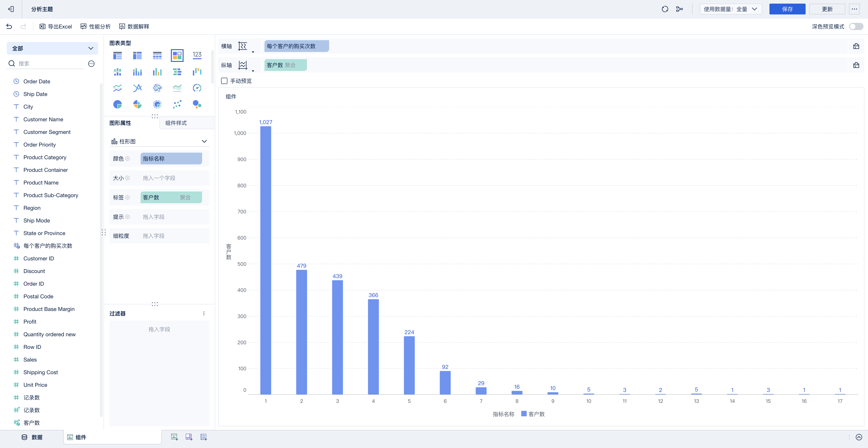868x448 pixels.
Task: Open the refresh cycle icon in header
Action: [665, 9]
